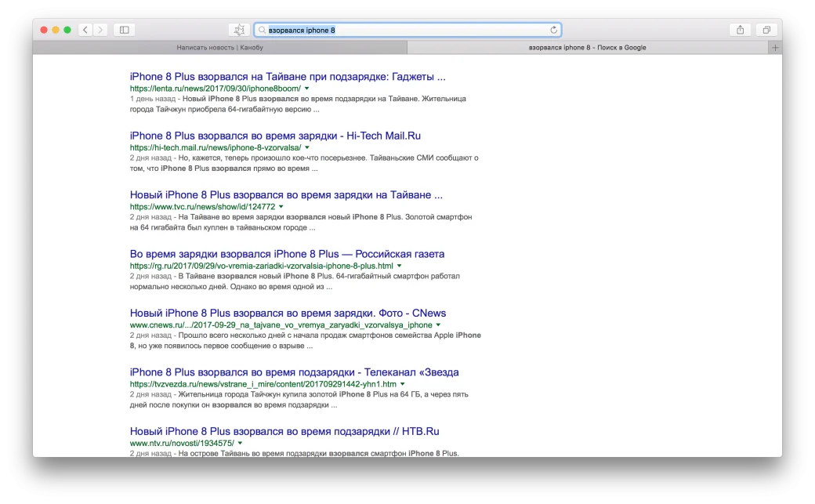Open lenta.ru result about iPhone 8 Plus на Тайване

click(x=288, y=77)
